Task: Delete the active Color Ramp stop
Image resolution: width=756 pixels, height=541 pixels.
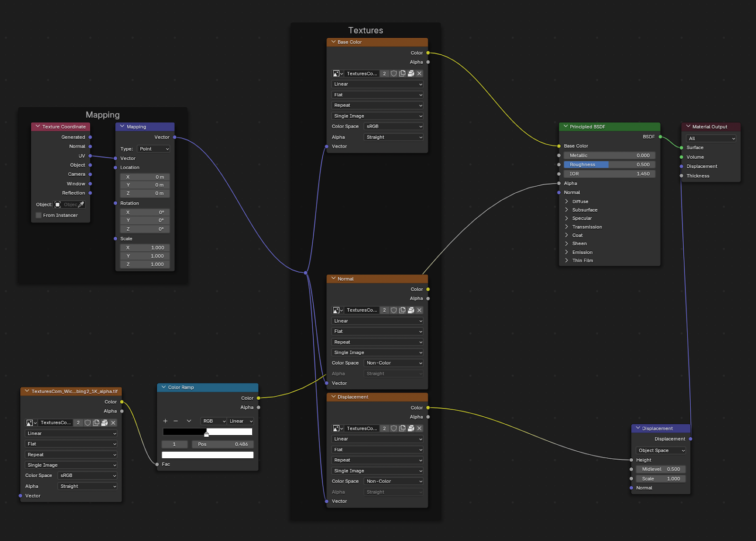Action: [176, 421]
